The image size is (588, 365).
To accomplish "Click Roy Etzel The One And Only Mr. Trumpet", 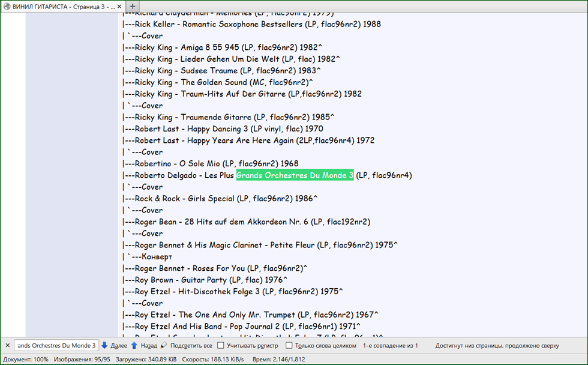I will click(251, 315).
